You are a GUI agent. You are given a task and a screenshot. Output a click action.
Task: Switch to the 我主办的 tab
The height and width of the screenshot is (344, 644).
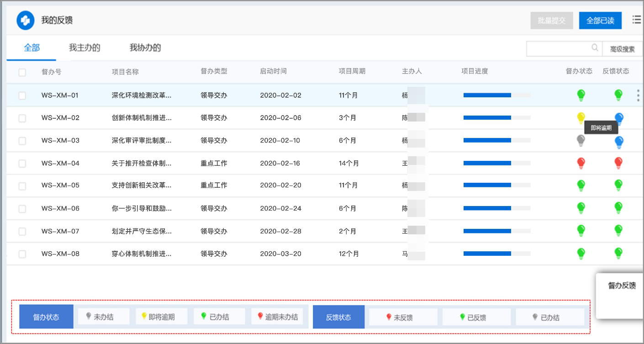(84, 48)
